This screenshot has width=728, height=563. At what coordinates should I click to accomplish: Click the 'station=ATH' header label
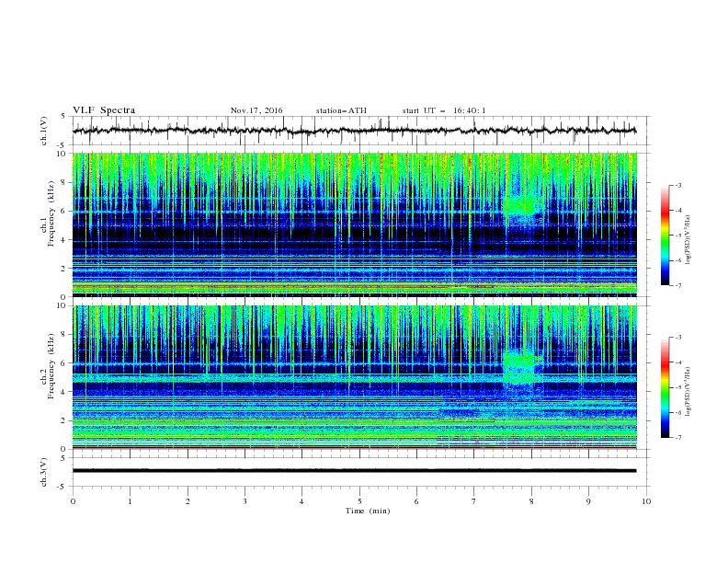click(x=341, y=110)
